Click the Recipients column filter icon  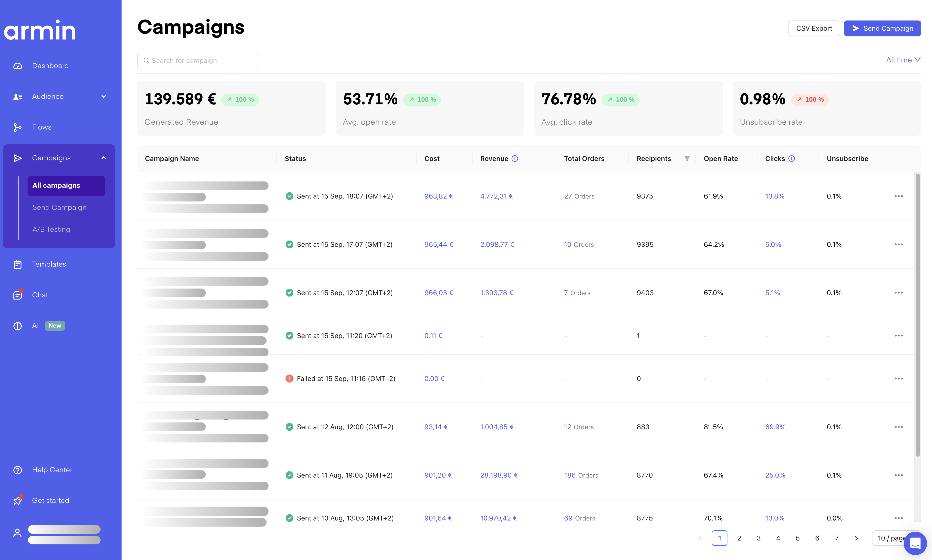pyautogui.click(x=687, y=159)
